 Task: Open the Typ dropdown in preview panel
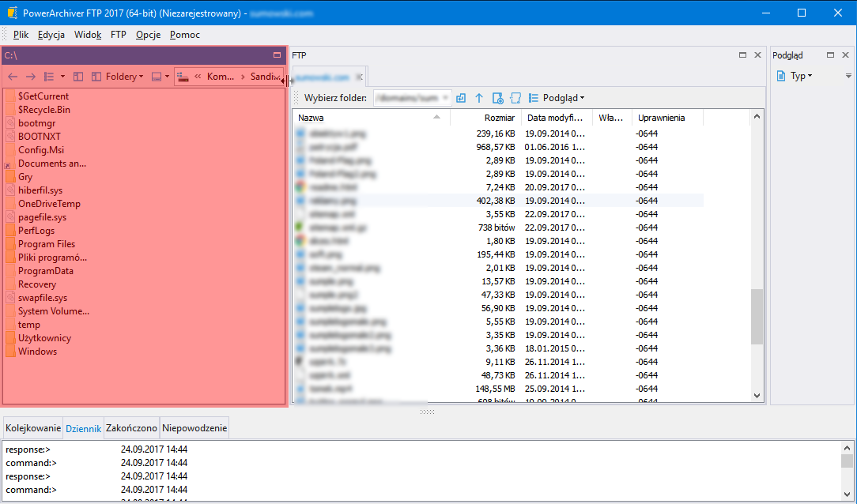[800, 76]
